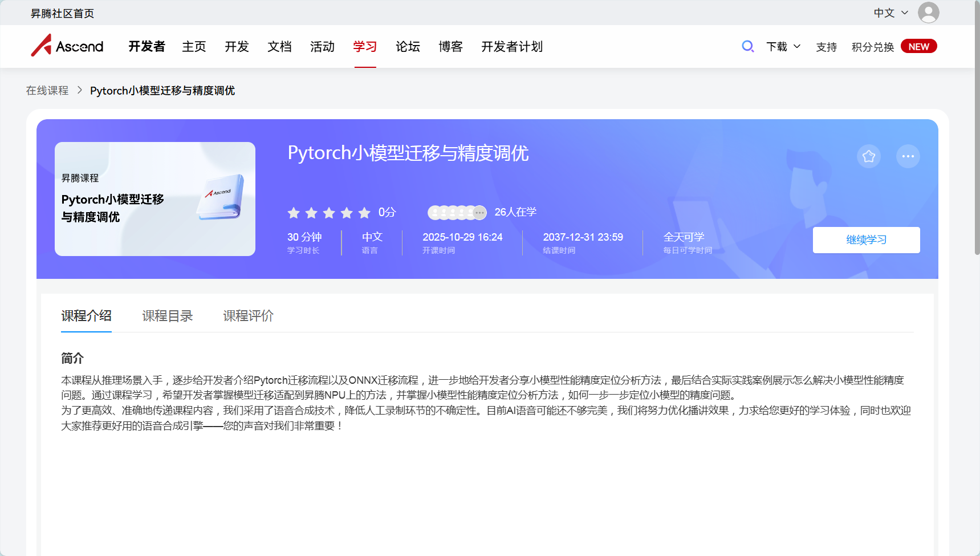The image size is (980, 556).
Task: Open the 博客 navigation item
Action: pyautogui.click(x=450, y=46)
